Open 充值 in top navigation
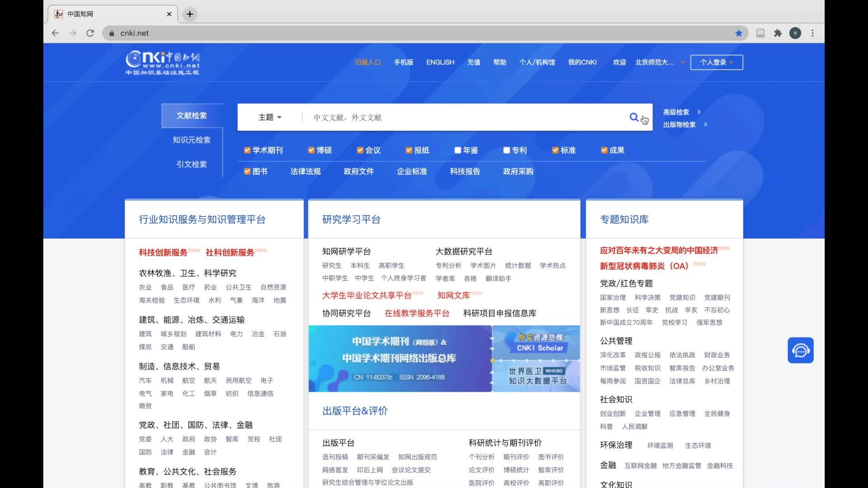 [x=474, y=62]
